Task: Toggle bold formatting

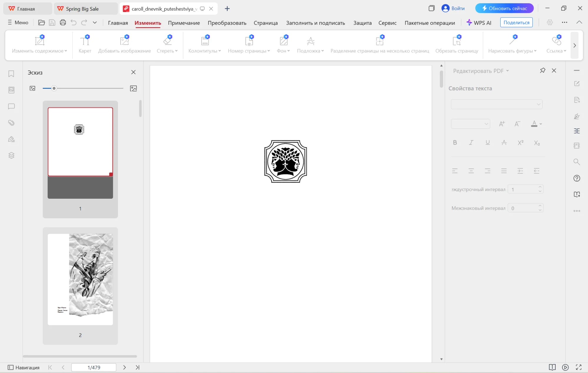Action: 455,143
